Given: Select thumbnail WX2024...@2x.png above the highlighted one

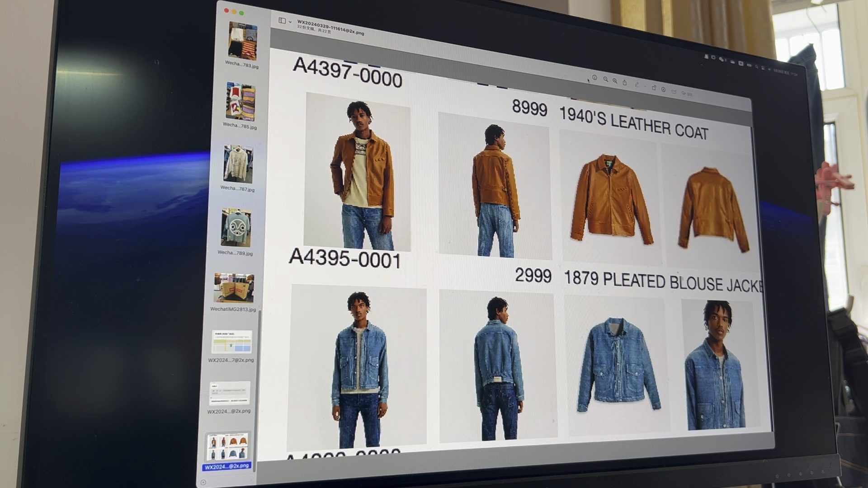Looking at the screenshot, I should point(230,393).
